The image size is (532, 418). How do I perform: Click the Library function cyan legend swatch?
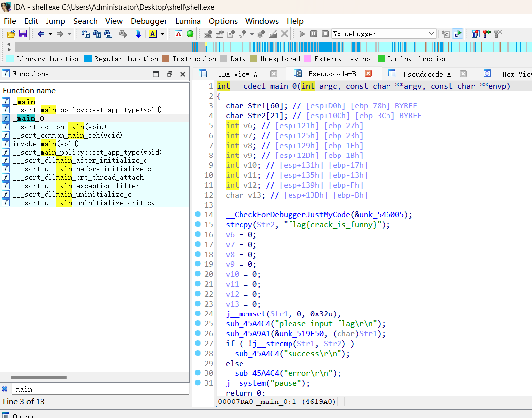tap(10, 59)
